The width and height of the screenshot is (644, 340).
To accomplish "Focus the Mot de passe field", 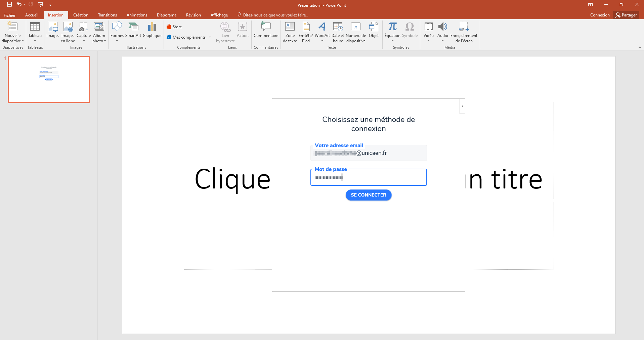I will 369,177.
